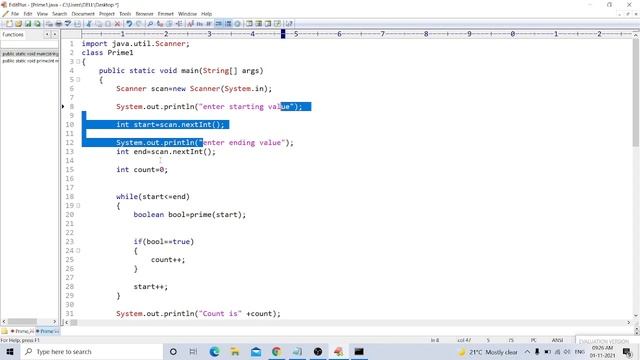Click right arrow in Functions panel header
Image resolution: width=640 pixels, height=360 pixels.
click(x=54, y=35)
